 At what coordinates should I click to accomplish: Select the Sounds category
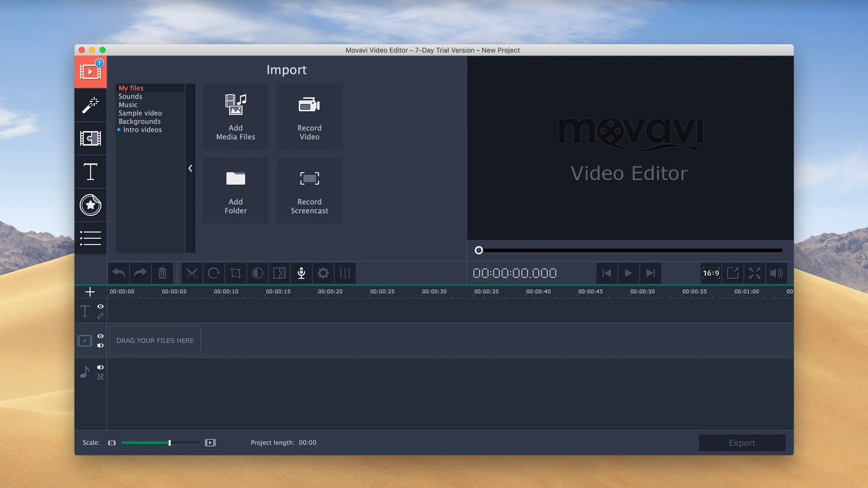pyautogui.click(x=130, y=97)
